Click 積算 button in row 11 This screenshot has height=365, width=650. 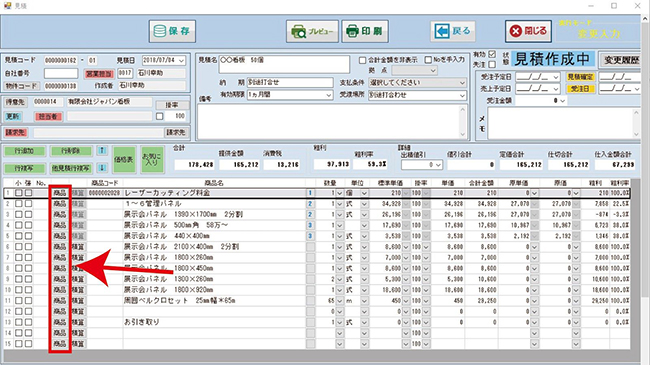pos(78,301)
